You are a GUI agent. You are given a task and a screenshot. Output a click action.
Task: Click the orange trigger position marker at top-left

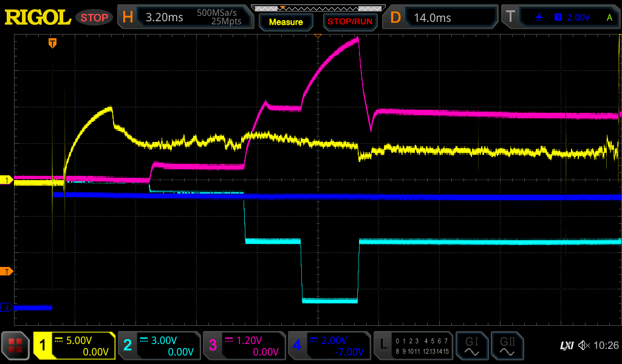point(53,42)
